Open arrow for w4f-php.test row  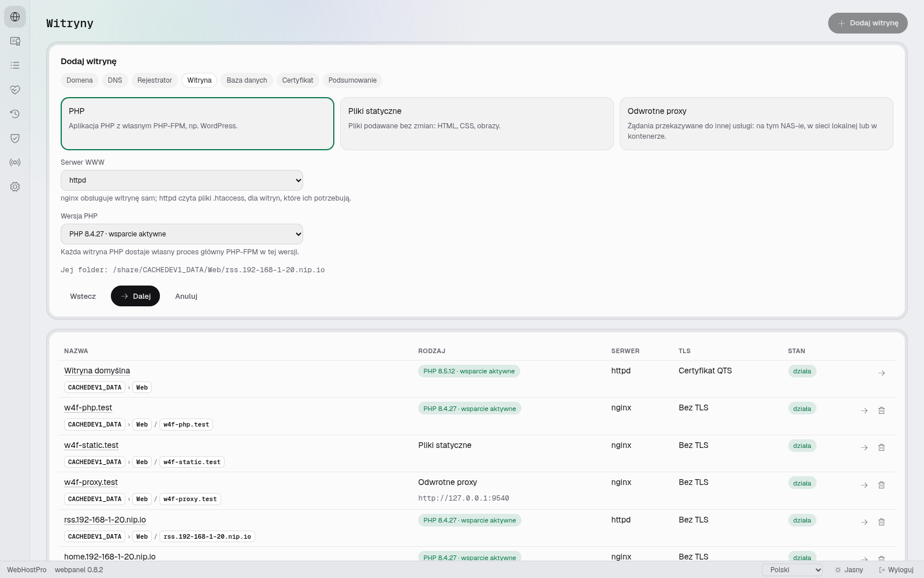[x=864, y=410]
